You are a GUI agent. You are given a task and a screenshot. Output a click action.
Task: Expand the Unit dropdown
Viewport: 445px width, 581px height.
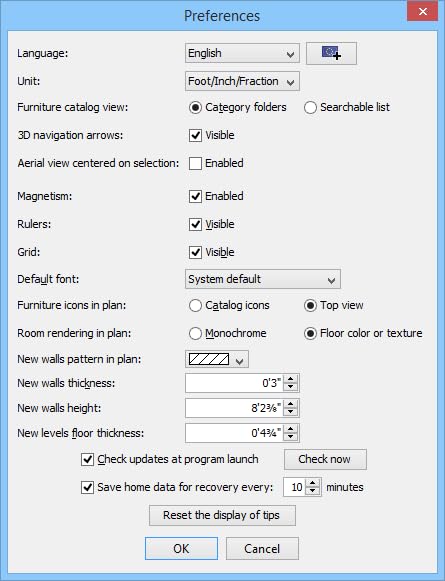coord(242,81)
